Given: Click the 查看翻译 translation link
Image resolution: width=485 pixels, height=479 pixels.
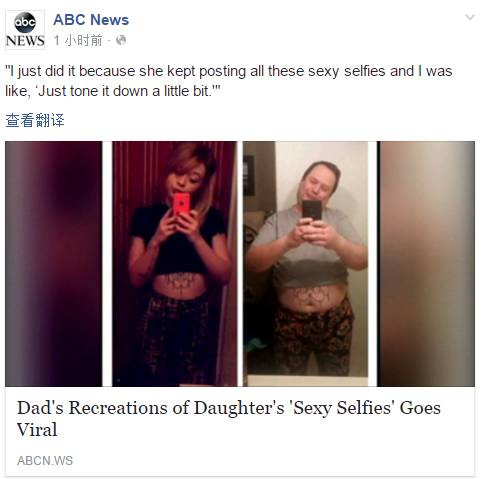Looking at the screenshot, I should 35,120.
